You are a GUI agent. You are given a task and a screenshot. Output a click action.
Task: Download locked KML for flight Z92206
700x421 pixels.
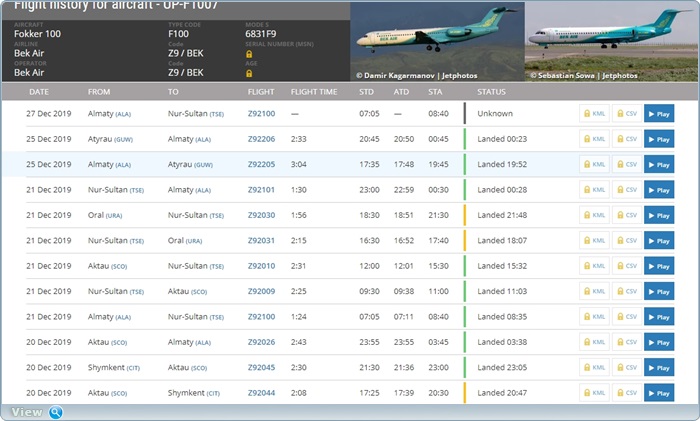click(x=594, y=139)
